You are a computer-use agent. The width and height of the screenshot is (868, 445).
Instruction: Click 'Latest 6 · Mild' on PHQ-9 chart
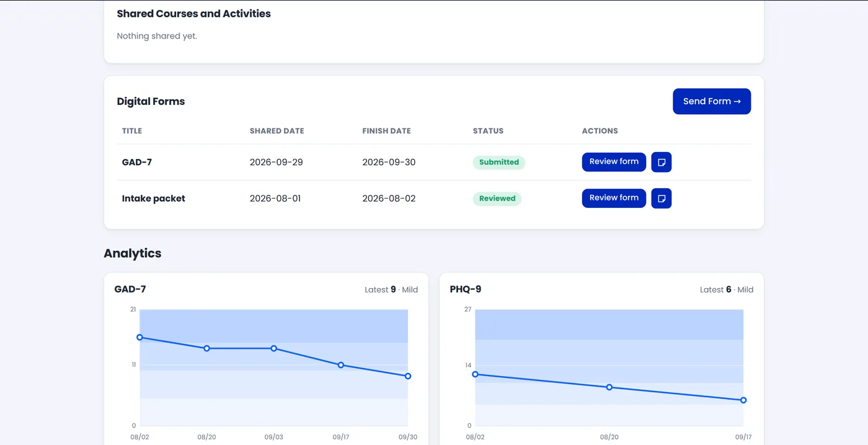tap(727, 290)
